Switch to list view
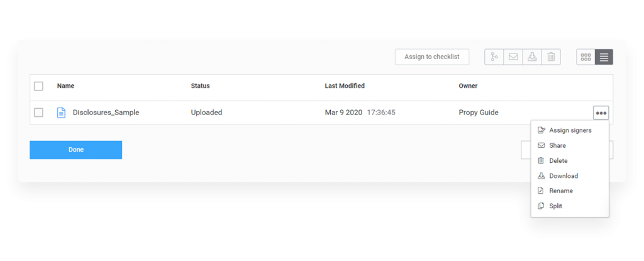Viewport: 644px width, 261px height. coord(604,57)
